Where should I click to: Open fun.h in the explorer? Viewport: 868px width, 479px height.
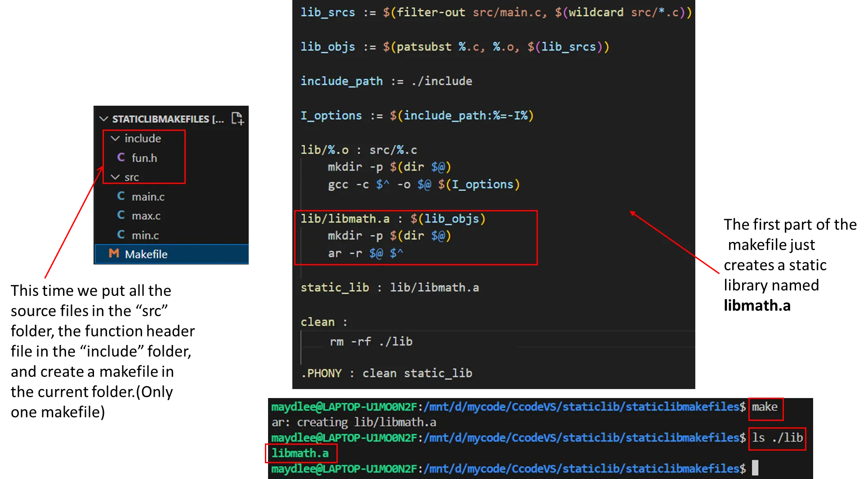tap(144, 158)
